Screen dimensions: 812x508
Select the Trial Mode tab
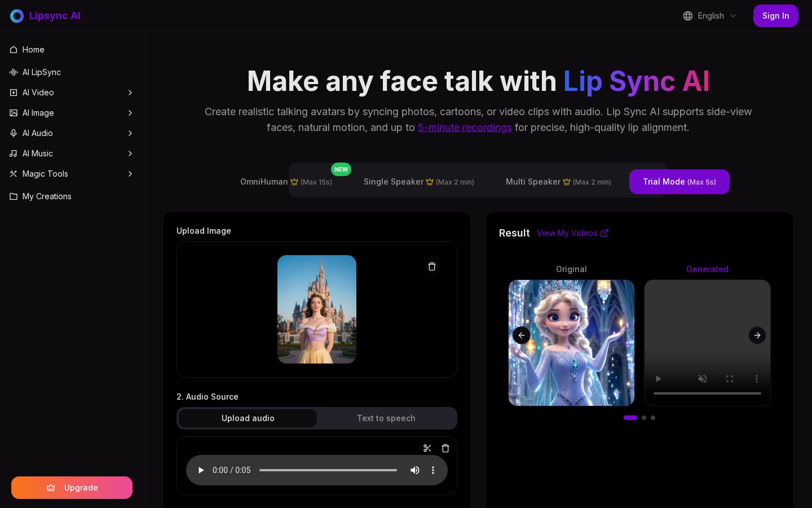679,182
